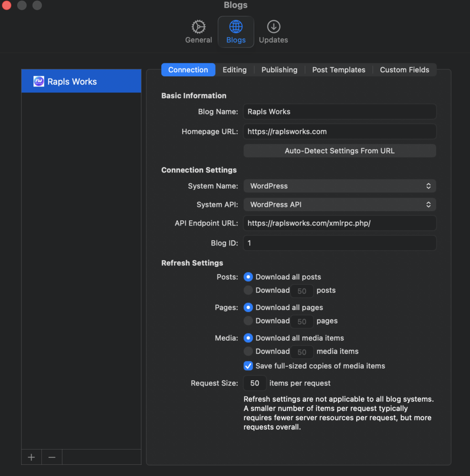Select limited Download media items option
The height and width of the screenshot is (476, 470).
click(248, 351)
